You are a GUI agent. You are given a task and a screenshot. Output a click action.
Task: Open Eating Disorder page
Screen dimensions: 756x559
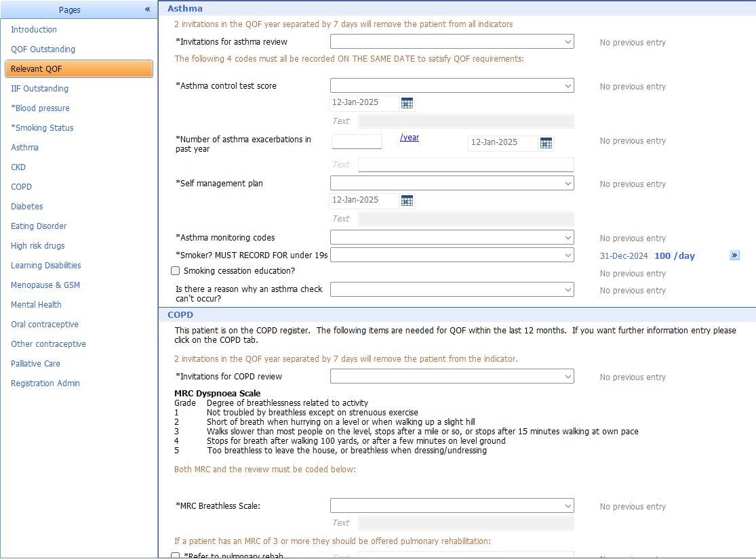pyautogui.click(x=39, y=226)
